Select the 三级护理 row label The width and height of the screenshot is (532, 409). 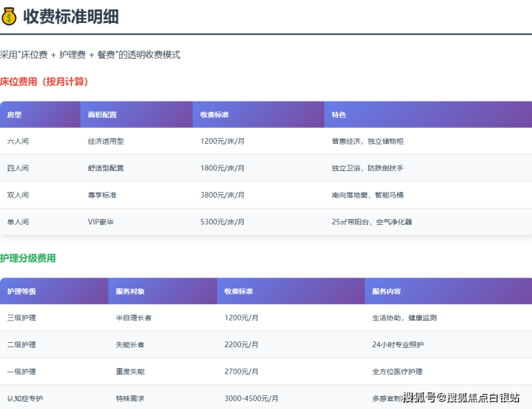click(22, 318)
